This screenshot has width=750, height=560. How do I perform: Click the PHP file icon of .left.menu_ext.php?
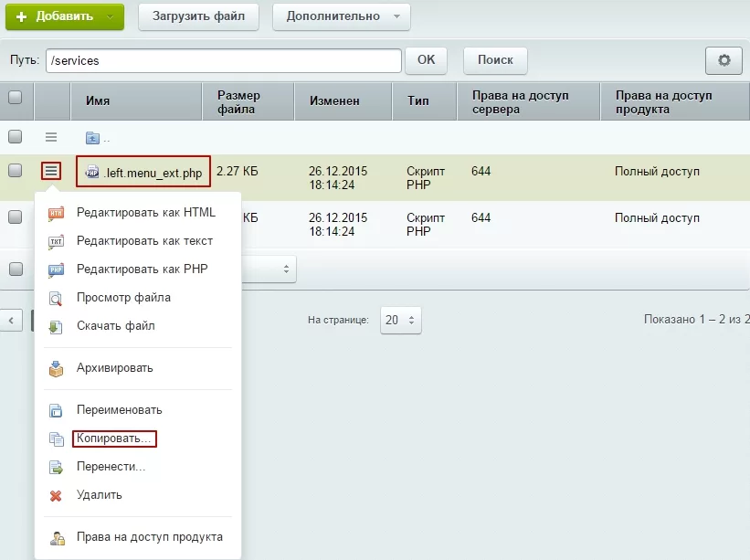coord(92,172)
